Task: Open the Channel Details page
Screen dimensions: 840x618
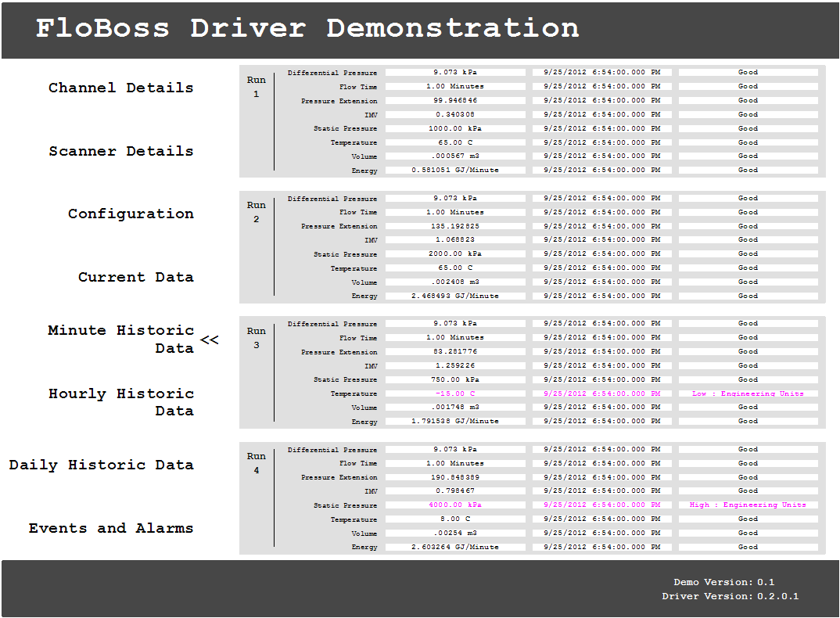Action: pos(121,88)
